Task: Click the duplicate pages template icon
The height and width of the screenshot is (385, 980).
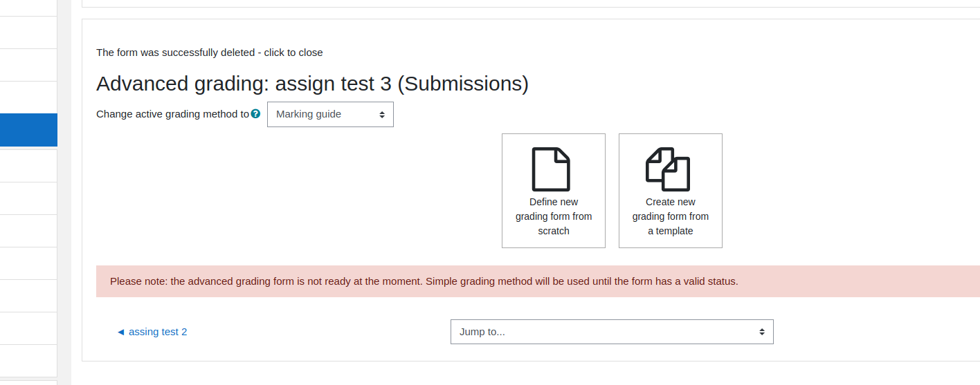Action: click(668, 169)
